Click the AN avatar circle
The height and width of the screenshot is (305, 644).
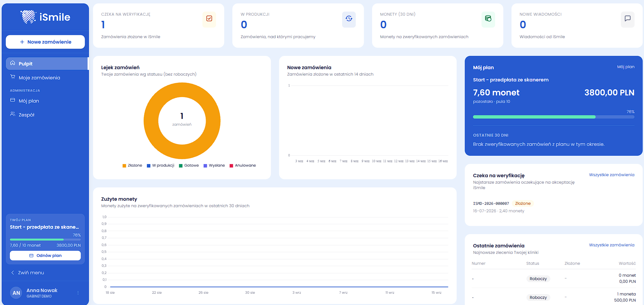16,293
